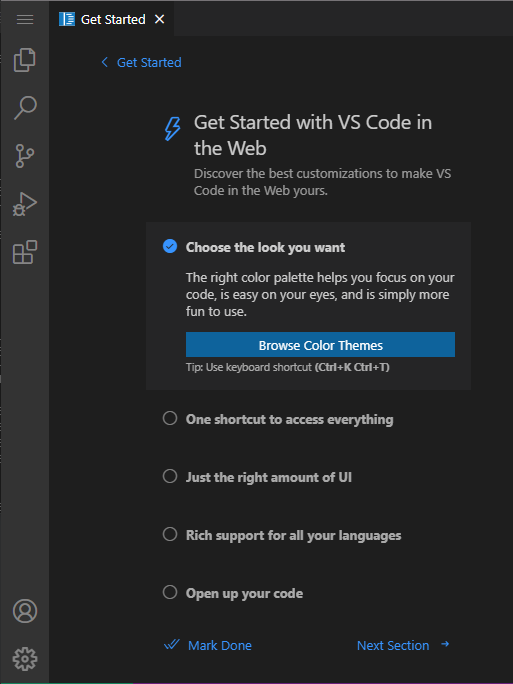The height and width of the screenshot is (684, 513).
Task: Open the Search view
Action: pyautogui.click(x=25, y=108)
